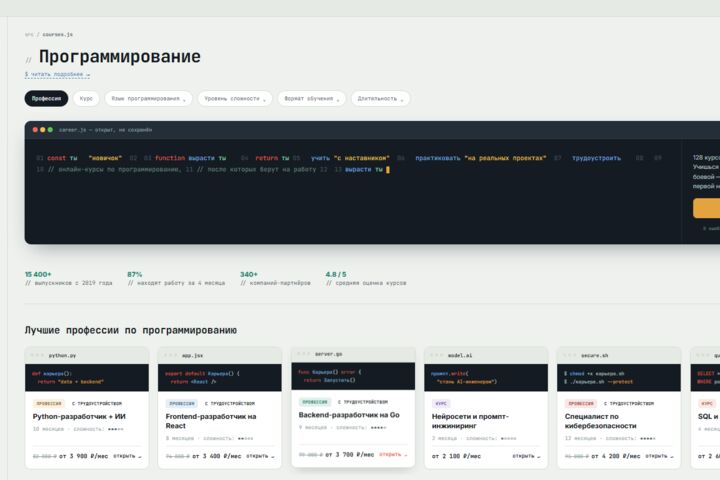Open the python.py card header
The height and width of the screenshot is (480, 720).
point(87,356)
